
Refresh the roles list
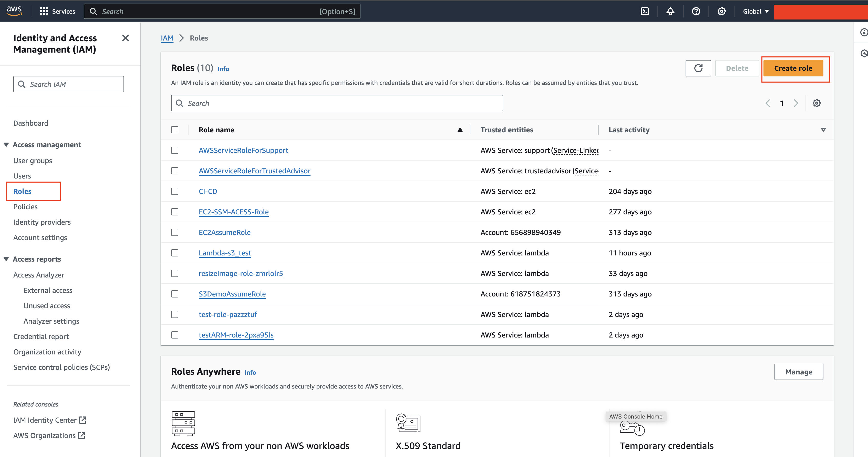pyautogui.click(x=698, y=68)
